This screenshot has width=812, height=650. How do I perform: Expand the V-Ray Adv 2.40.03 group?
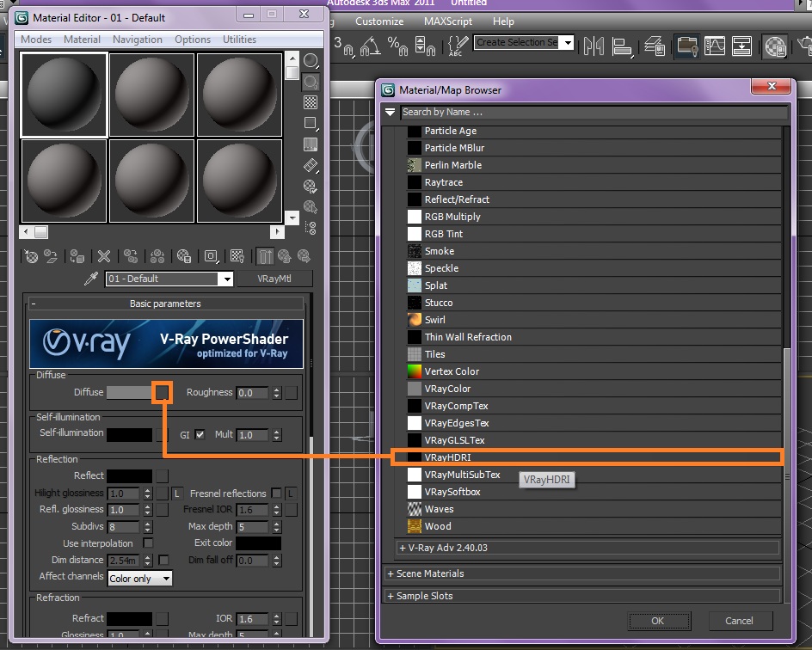pos(587,548)
